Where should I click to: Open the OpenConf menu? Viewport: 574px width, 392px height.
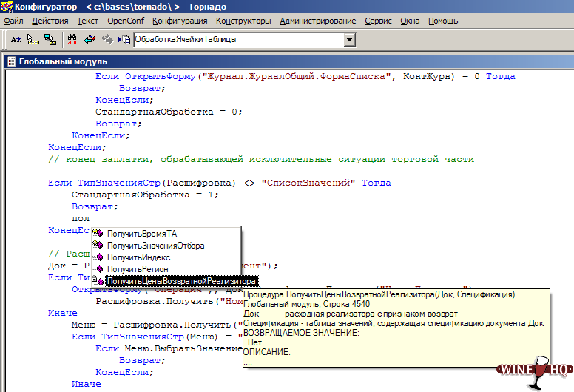point(126,21)
